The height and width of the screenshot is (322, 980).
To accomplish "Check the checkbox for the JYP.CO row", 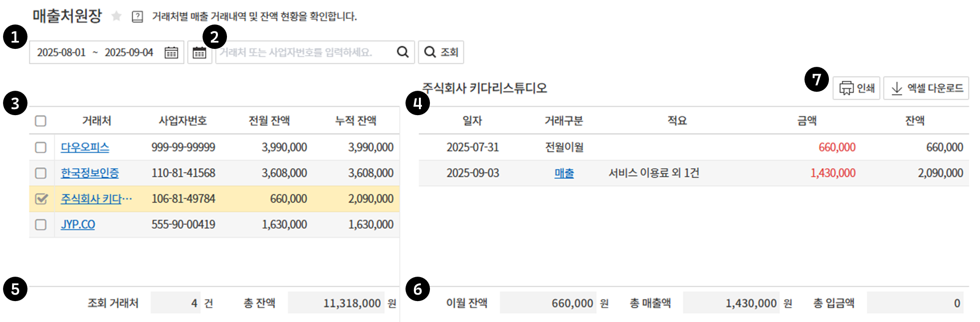I will click(41, 225).
